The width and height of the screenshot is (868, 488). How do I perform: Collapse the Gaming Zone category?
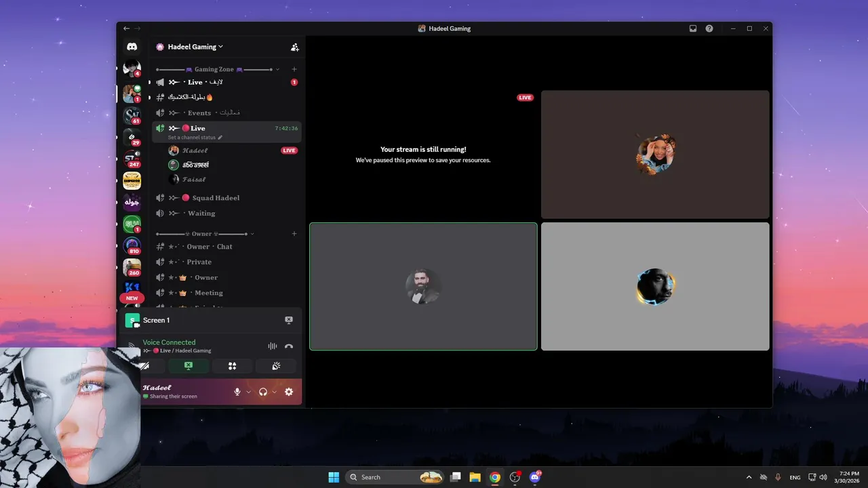coord(277,69)
